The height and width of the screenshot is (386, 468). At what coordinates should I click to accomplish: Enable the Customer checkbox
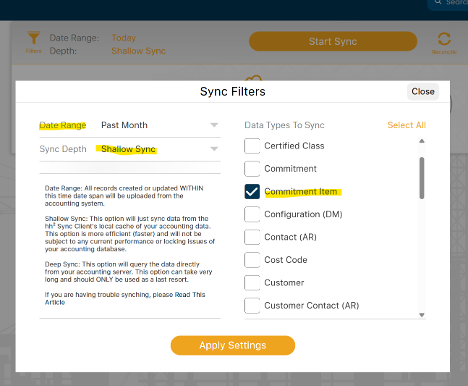coord(252,283)
